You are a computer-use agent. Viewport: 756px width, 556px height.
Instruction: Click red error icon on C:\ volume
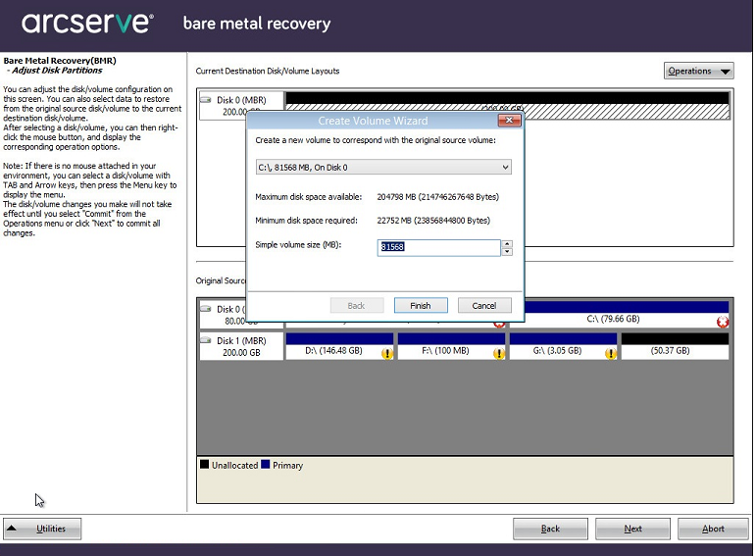pyautogui.click(x=723, y=322)
